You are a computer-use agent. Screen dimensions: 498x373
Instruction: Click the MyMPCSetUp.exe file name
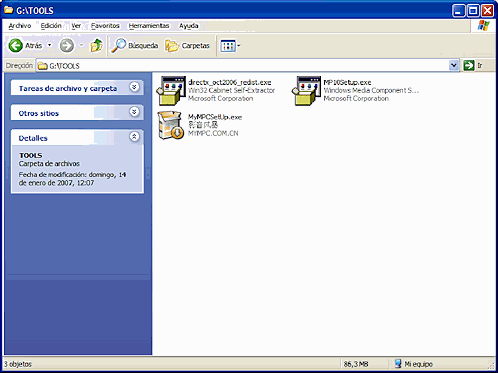[215, 117]
